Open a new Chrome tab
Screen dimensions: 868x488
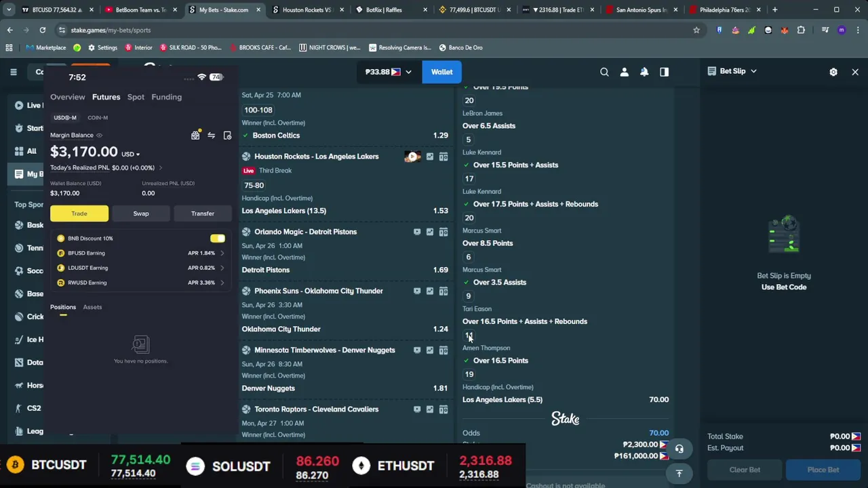pos(774,9)
